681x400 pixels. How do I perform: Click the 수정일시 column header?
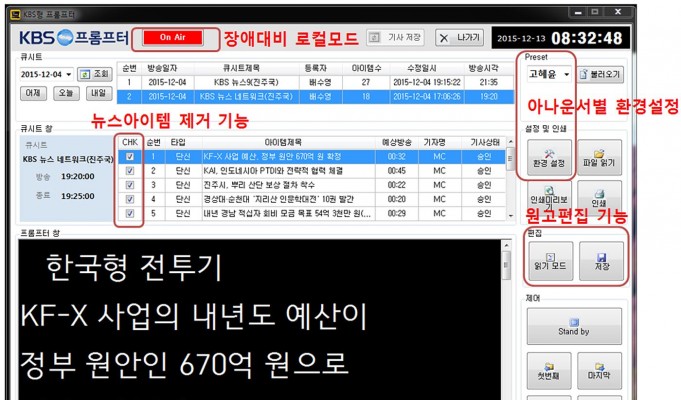tap(426, 68)
